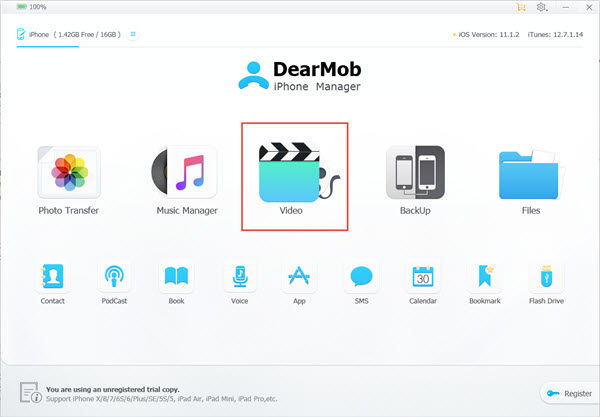
Task: Open the Bookmark icon
Action: [485, 276]
